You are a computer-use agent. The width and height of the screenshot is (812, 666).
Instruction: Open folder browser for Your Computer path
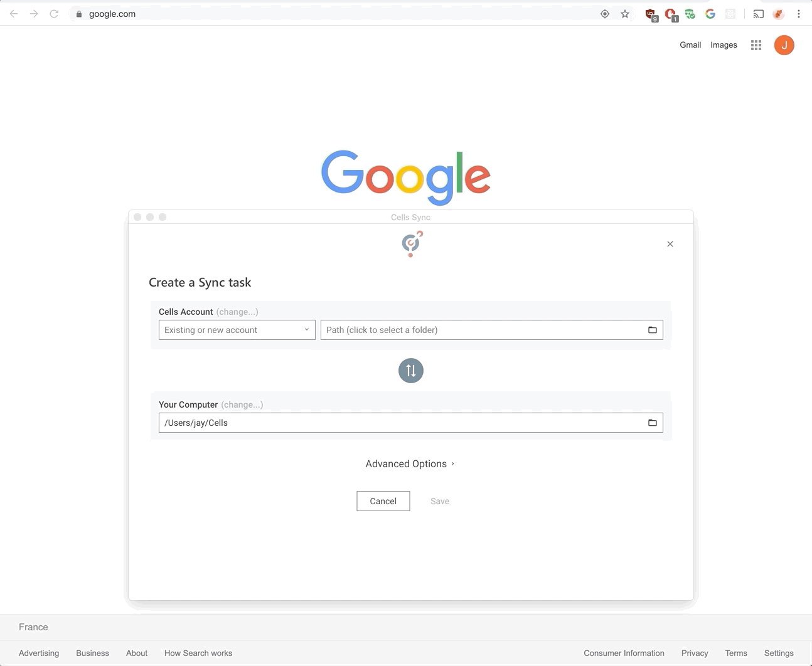tap(653, 423)
